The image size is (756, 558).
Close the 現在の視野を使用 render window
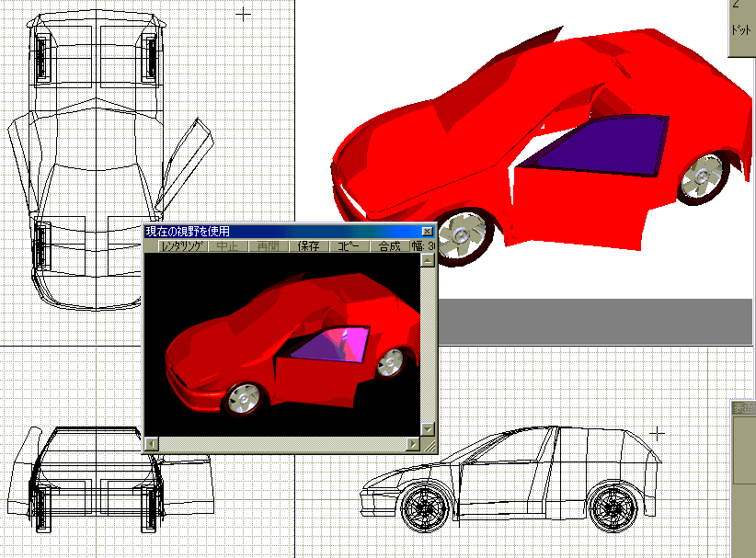click(x=427, y=232)
